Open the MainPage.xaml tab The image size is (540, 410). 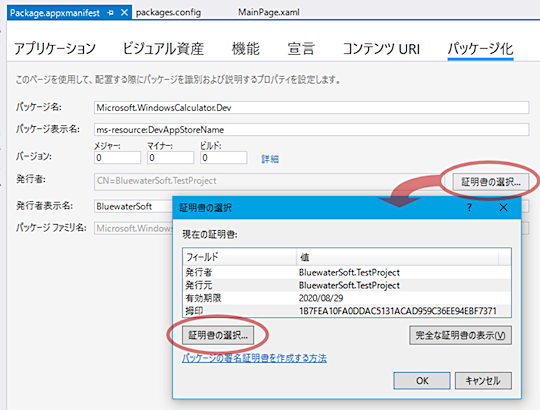point(269,12)
